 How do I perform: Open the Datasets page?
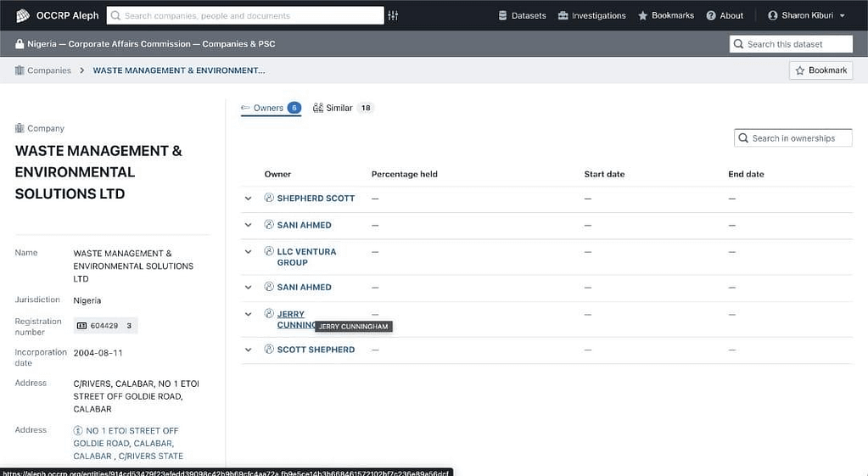pos(522,15)
